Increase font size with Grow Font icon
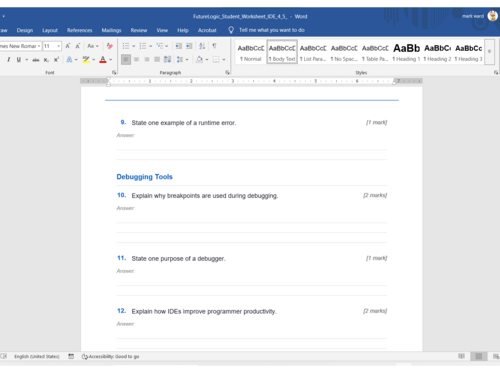 click(68, 46)
